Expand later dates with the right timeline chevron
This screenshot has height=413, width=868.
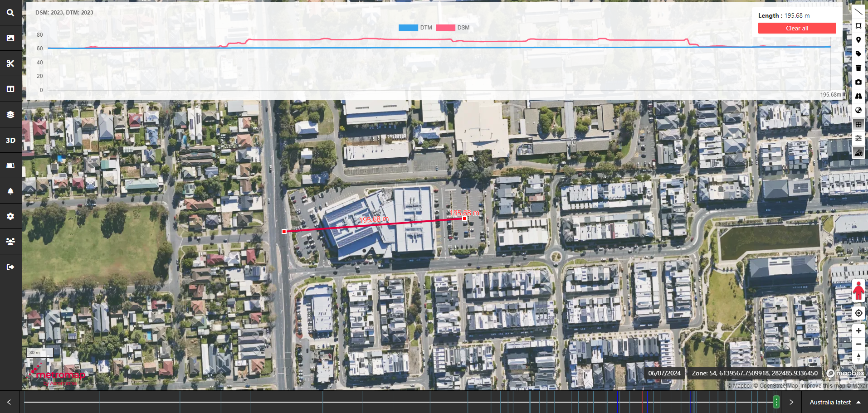(791, 402)
